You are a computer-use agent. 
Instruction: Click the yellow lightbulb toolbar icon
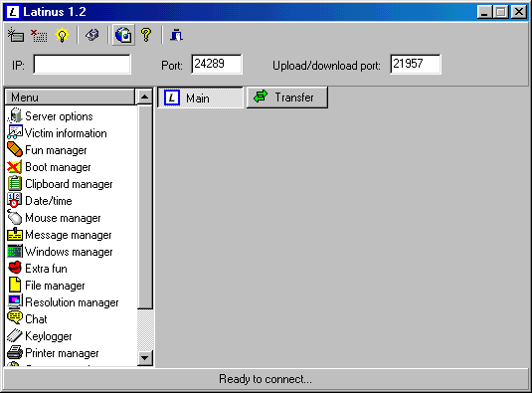point(62,35)
